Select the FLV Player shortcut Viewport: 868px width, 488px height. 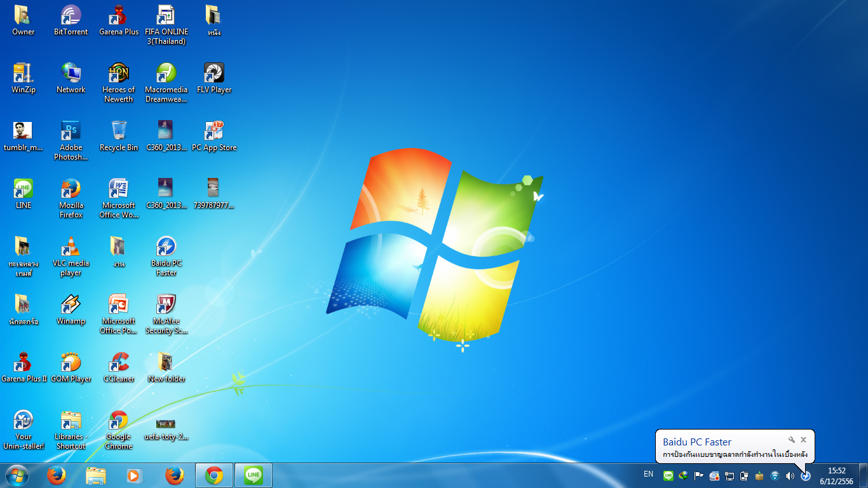point(214,78)
